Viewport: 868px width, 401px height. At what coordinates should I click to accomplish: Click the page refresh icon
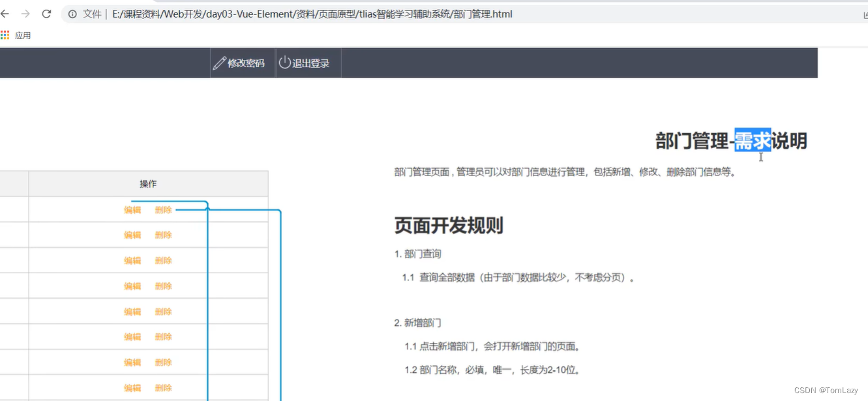coord(46,14)
